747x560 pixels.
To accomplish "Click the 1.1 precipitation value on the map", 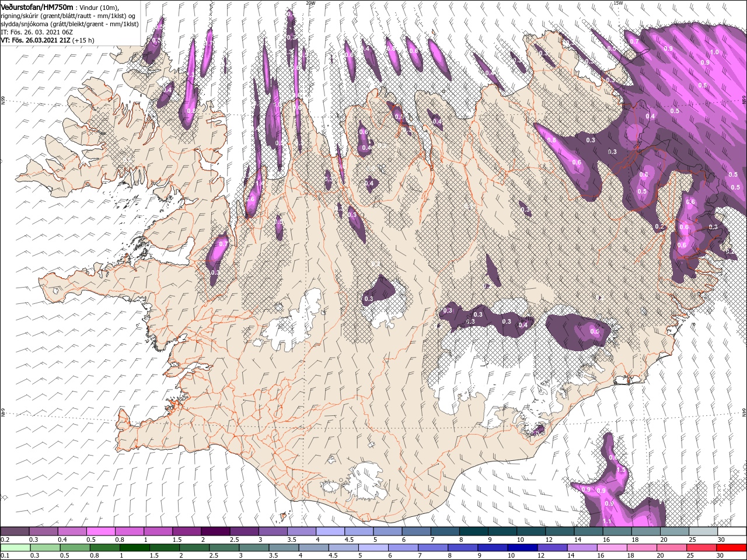I will click(x=607, y=521).
